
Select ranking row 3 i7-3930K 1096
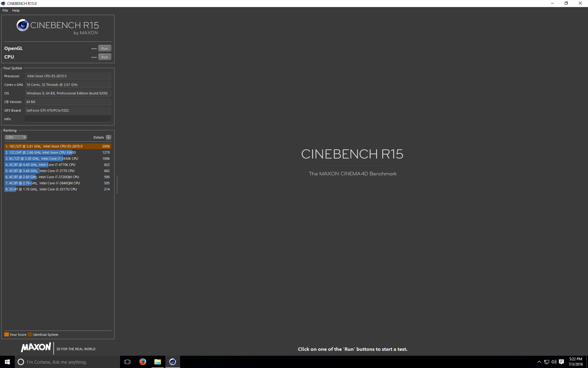(x=58, y=159)
